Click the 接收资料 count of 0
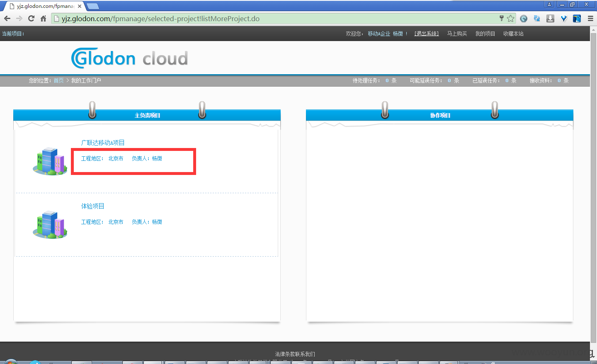This screenshot has width=597, height=364. [559, 80]
